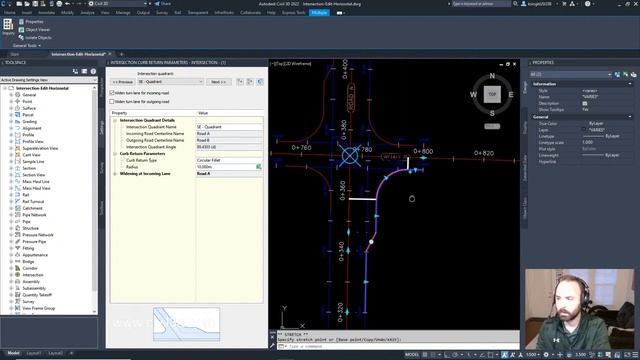Collapse Curb Return Parameters group
This screenshot has width=640, height=360.
click(115, 154)
